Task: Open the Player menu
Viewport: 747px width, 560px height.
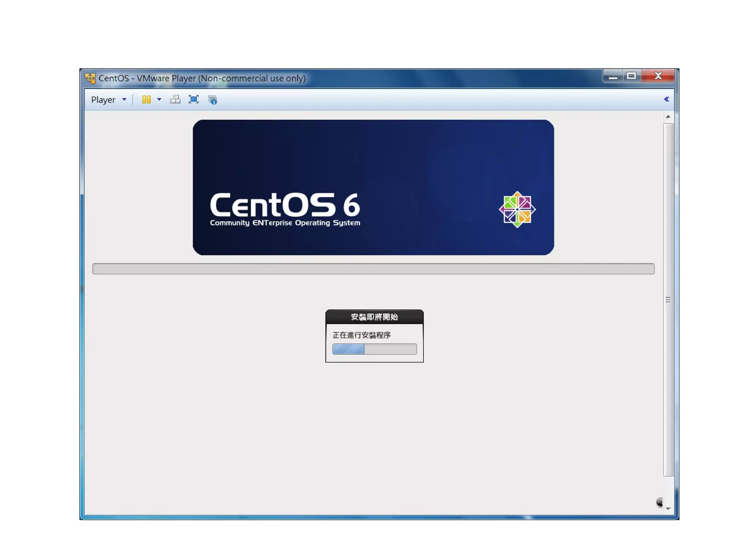Action: (x=108, y=100)
